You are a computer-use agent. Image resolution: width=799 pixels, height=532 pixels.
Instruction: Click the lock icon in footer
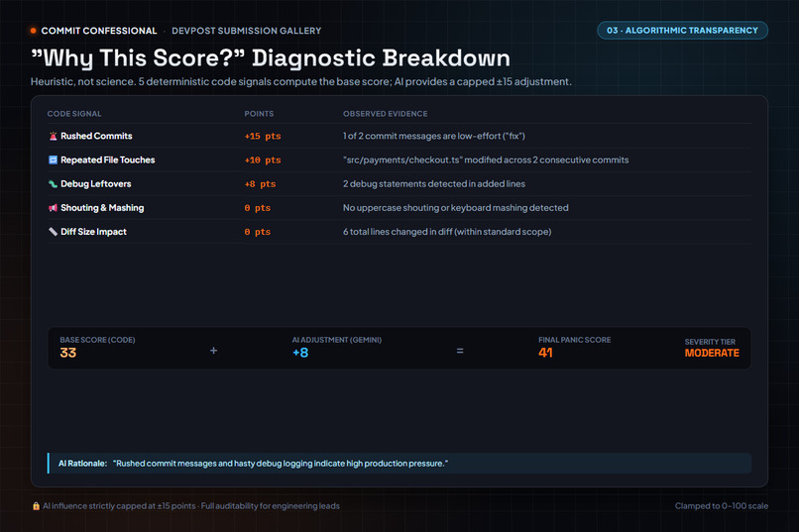[36, 506]
